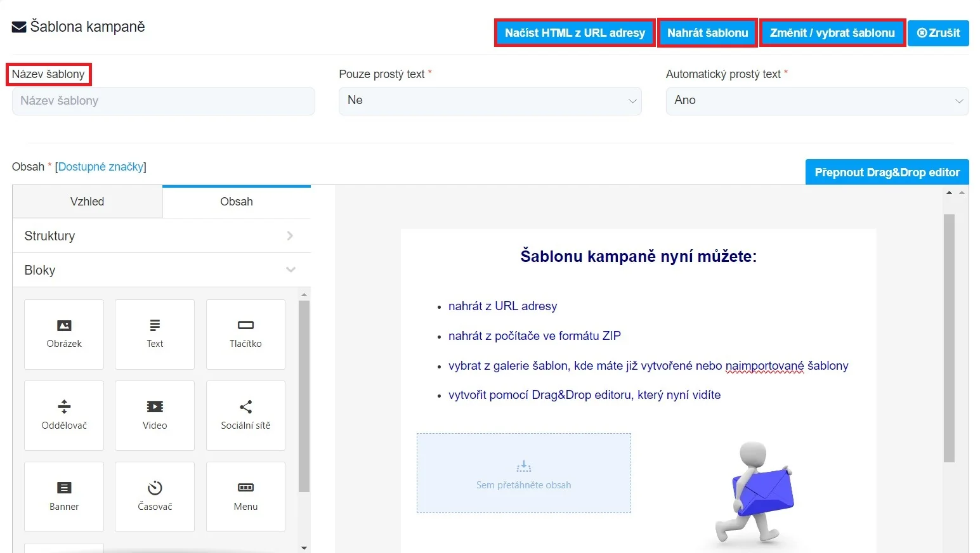980x553 pixels.
Task: Click the editor preview vertical scrollbar
Action: click(x=949, y=337)
